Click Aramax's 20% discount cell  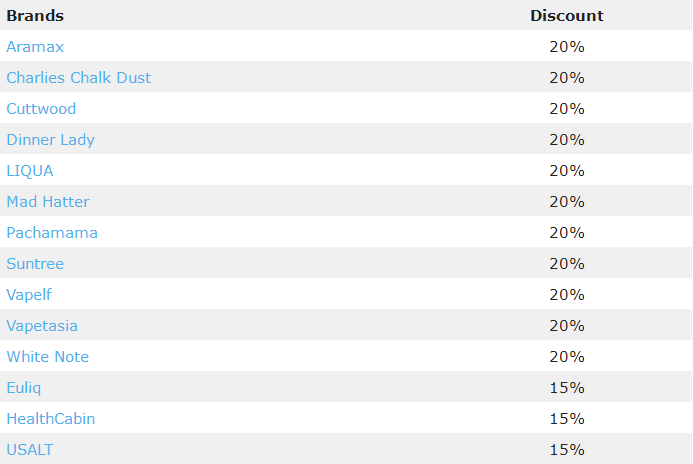[x=567, y=47]
